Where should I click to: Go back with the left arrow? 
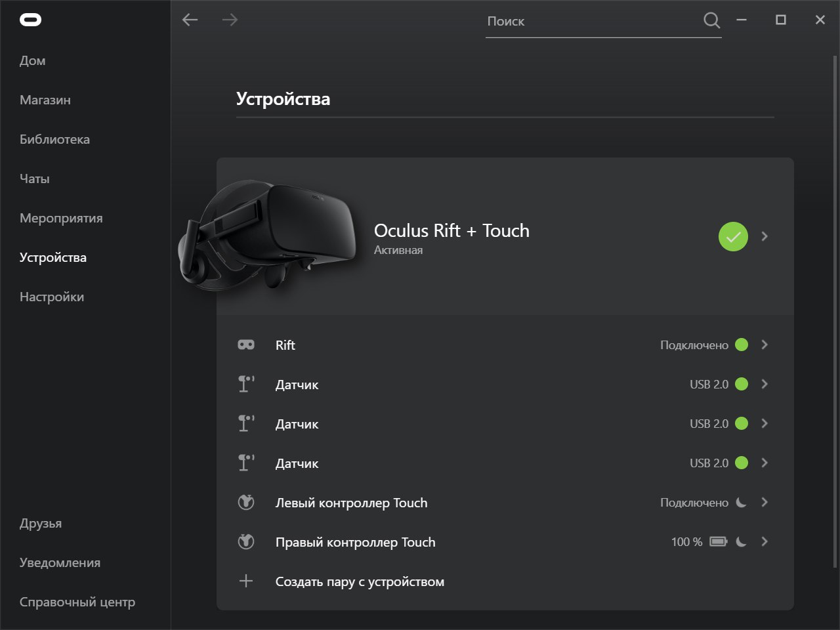click(x=190, y=20)
